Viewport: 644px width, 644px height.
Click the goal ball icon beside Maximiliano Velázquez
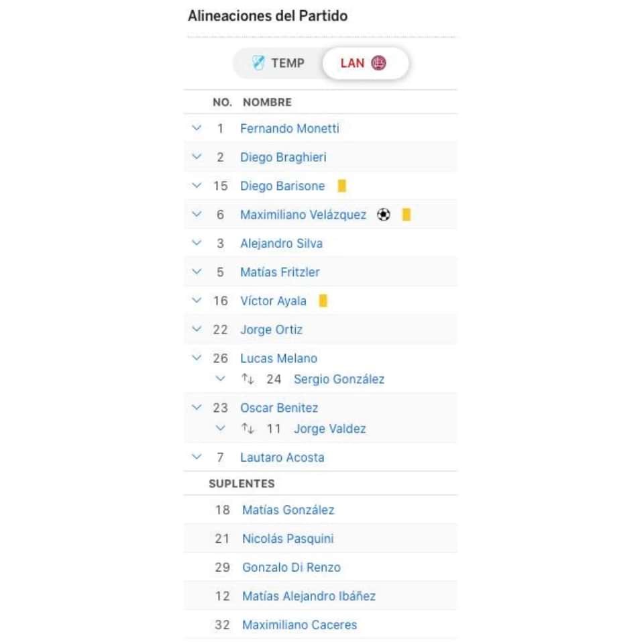tap(383, 215)
